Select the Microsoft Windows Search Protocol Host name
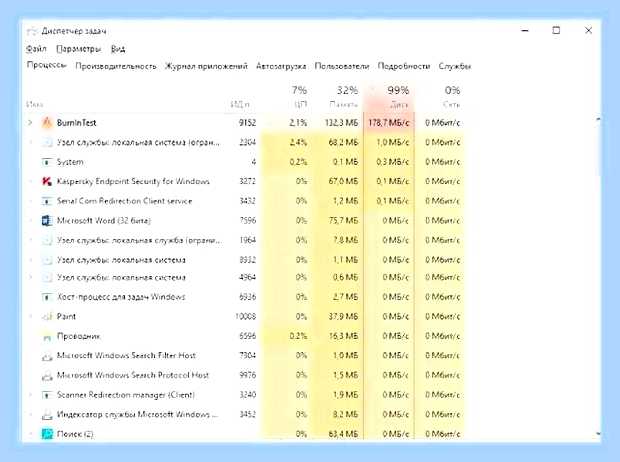This screenshot has width=620, height=462. [x=133, y=375]
